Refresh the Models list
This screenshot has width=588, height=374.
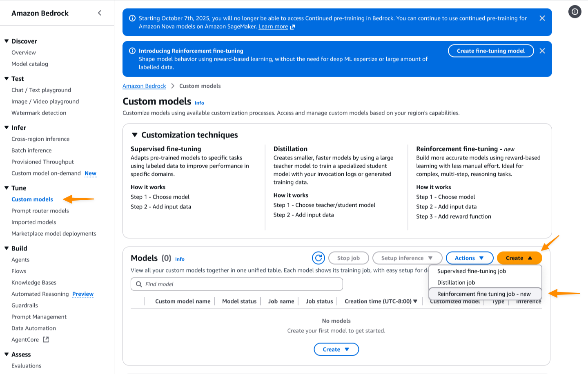click(318, 258)
